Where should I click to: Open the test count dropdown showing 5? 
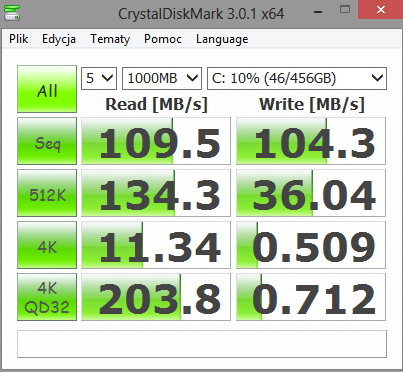pos(99,78)
